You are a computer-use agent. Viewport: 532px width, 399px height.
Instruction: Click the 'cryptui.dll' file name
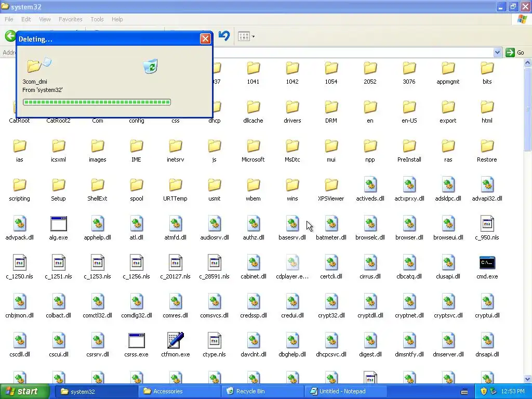(487, 315)
